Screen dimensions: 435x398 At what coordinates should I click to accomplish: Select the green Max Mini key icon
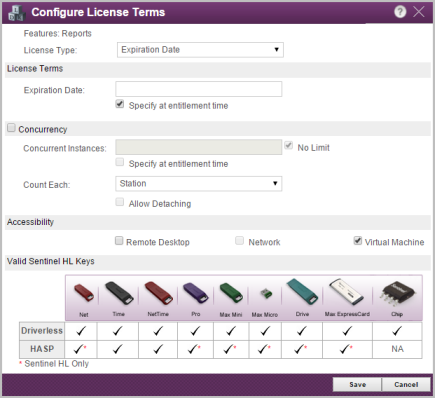click(231, 293)
